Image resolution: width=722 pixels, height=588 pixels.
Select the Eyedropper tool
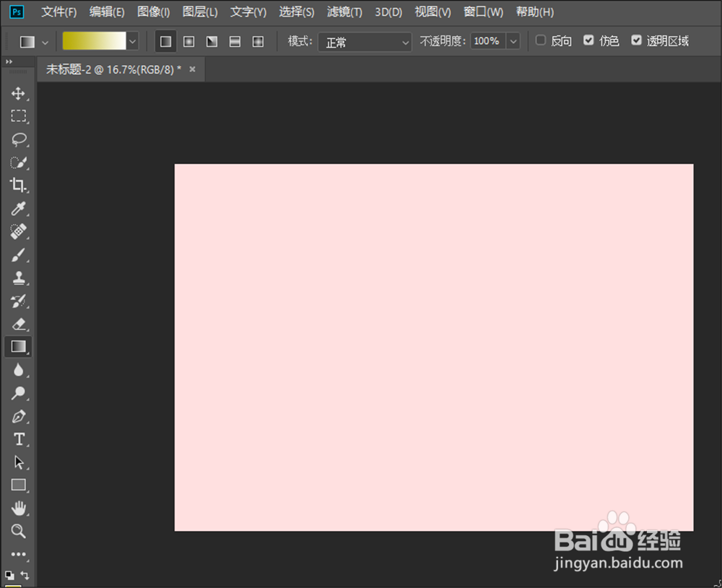tap(19, 208)
